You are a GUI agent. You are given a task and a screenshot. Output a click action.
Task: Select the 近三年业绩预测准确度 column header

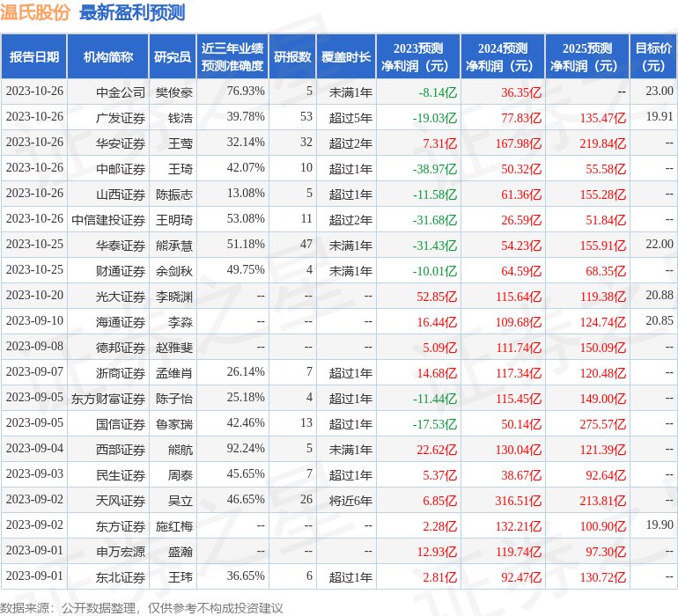click(x=232, y=56)
